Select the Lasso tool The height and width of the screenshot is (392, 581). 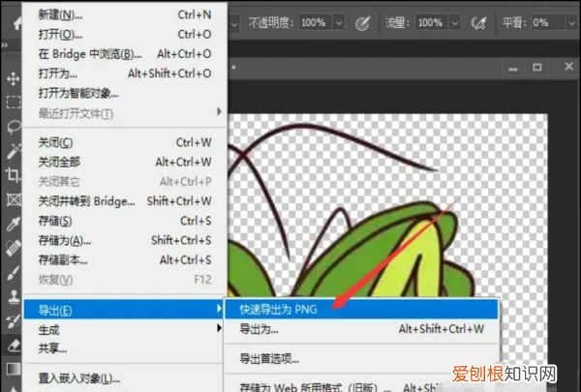coord(15,127)
